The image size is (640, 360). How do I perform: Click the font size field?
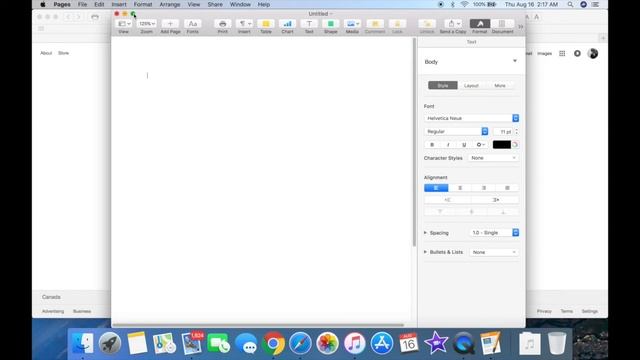503,131
